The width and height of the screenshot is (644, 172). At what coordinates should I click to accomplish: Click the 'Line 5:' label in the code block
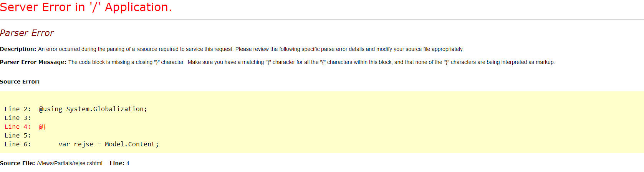[18, 135]
